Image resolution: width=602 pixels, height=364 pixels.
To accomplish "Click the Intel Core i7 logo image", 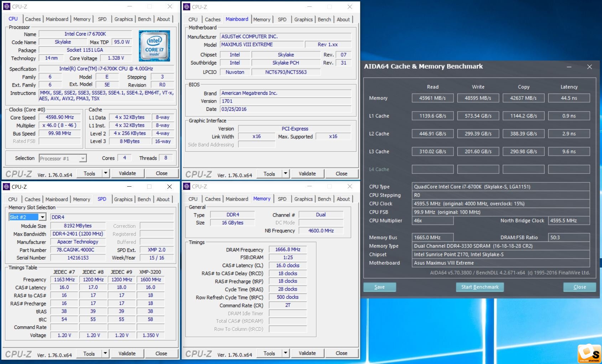I will tap(154, 46).
